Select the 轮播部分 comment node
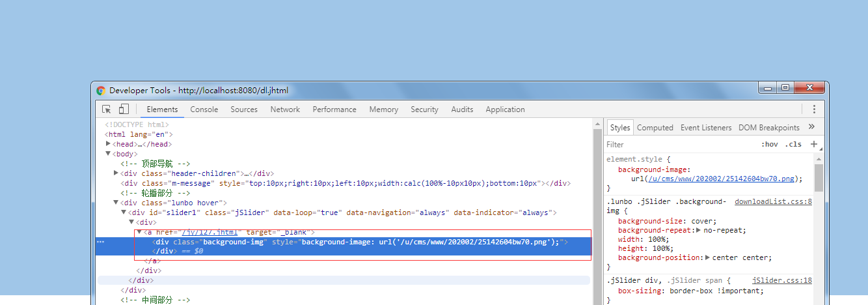 [x=155, y=193]
